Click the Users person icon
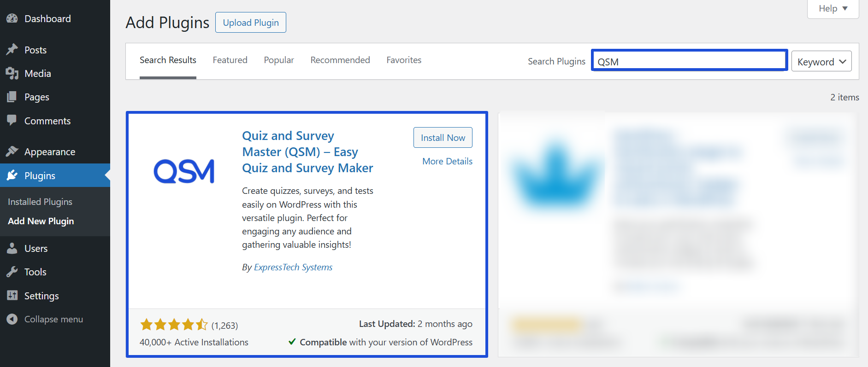 point(12,248)
